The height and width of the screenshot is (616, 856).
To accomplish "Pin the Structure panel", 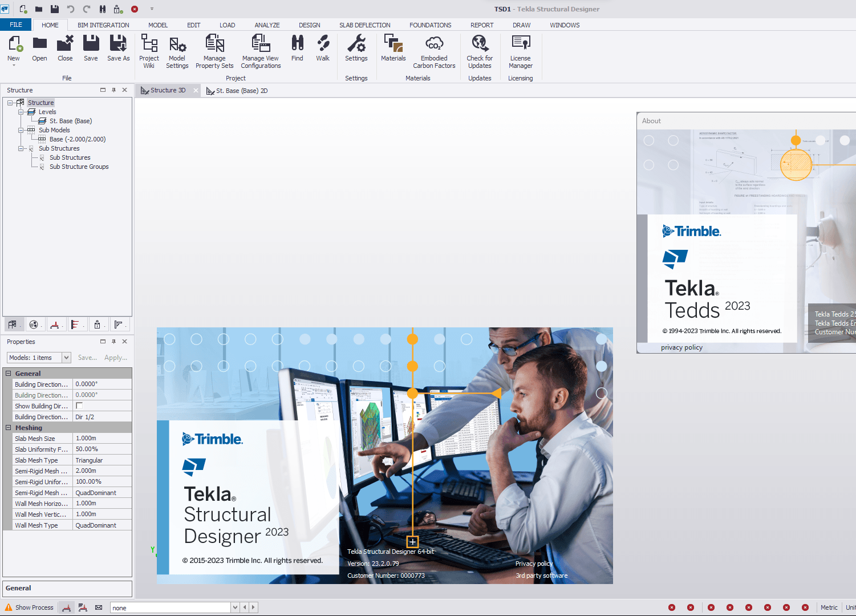I will click(x=113, y=90).
